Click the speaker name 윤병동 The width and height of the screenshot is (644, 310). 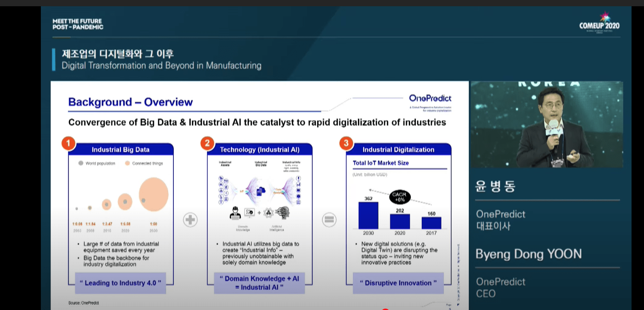click(495, 186)
